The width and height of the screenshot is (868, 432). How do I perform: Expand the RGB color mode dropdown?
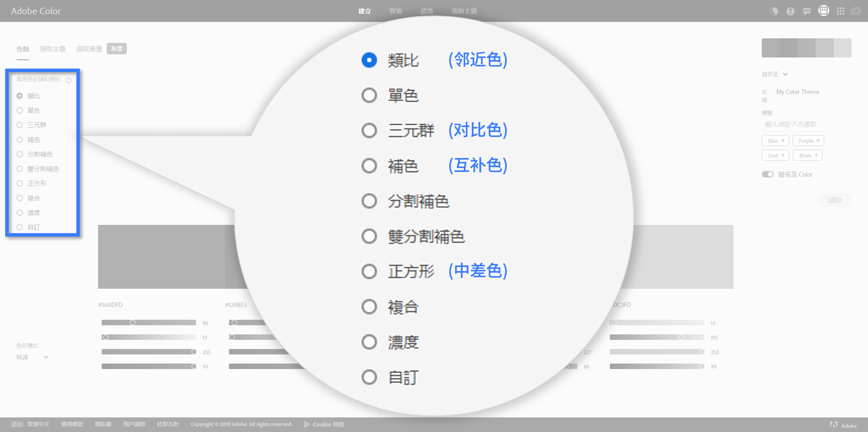tap(33, 357)
